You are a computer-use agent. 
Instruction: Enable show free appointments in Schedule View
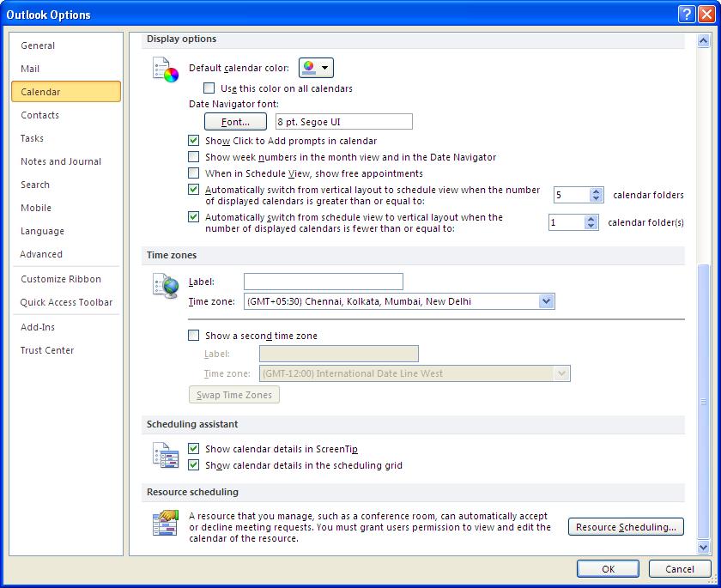[x=194, y=173]
